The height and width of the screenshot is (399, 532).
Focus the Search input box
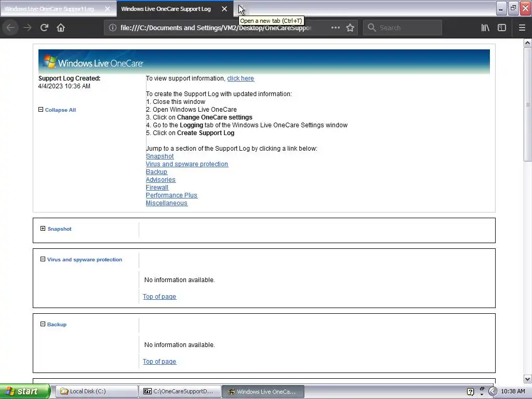pos(403,28)
